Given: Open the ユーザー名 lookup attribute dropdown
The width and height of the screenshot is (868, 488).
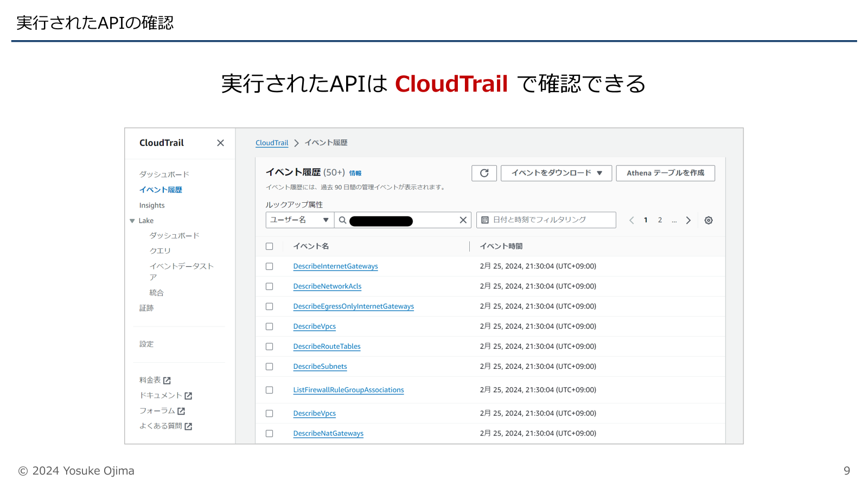Looking at the screenshot, I should pos(299,220).
